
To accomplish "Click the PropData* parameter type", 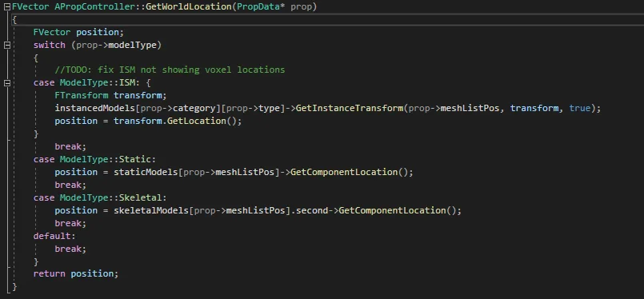I will point(261,7).
